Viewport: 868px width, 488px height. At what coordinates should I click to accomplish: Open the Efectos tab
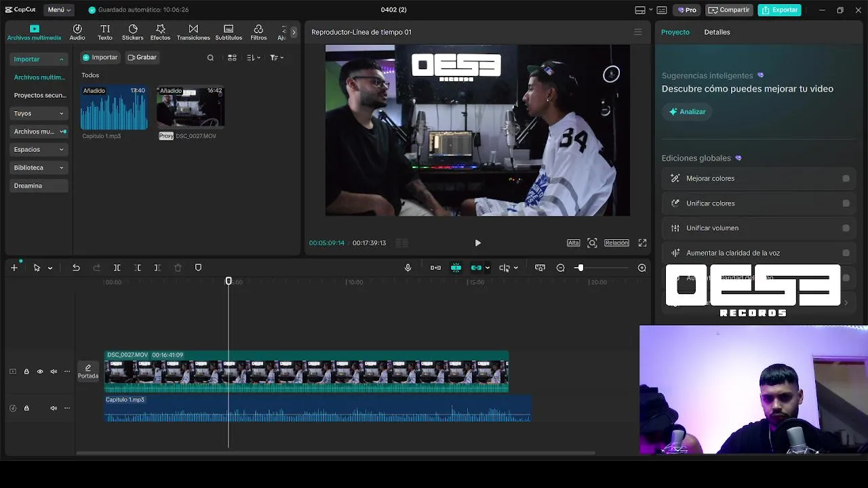coord(160,32)
